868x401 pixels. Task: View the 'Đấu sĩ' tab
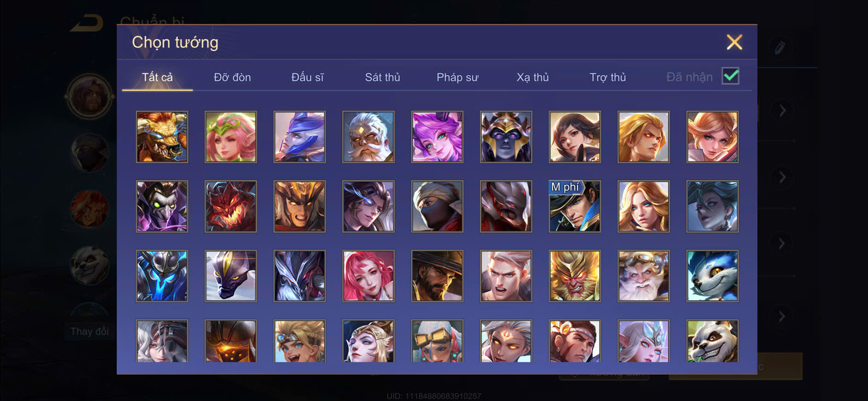coord(307,77)
